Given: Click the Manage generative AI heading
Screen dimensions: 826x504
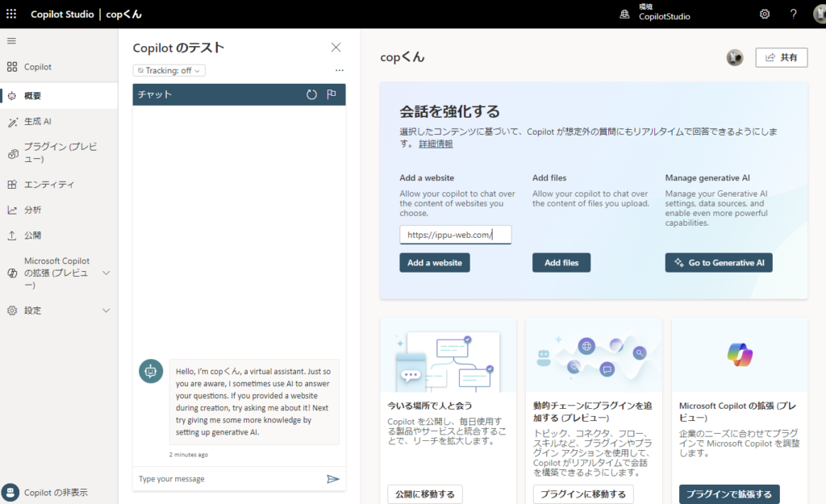Looking at the screenshot, I should coord(707,178).
